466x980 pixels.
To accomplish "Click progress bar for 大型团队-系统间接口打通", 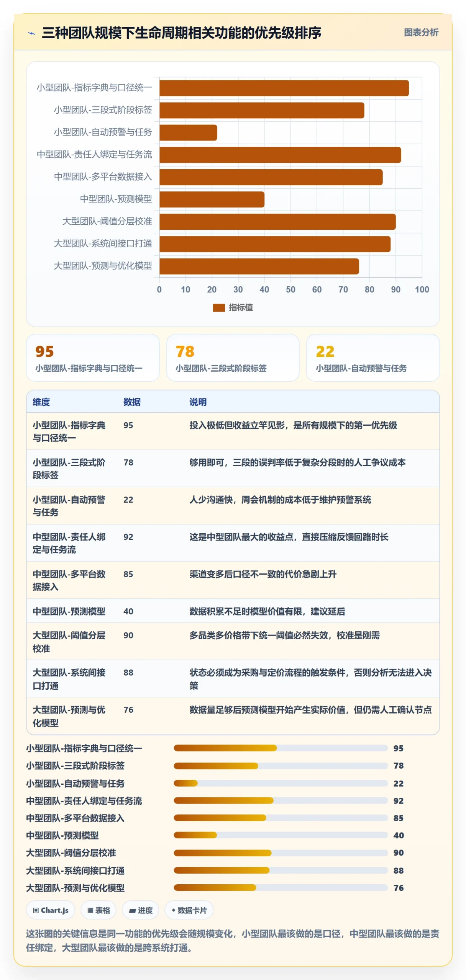I will click(281, 871).
